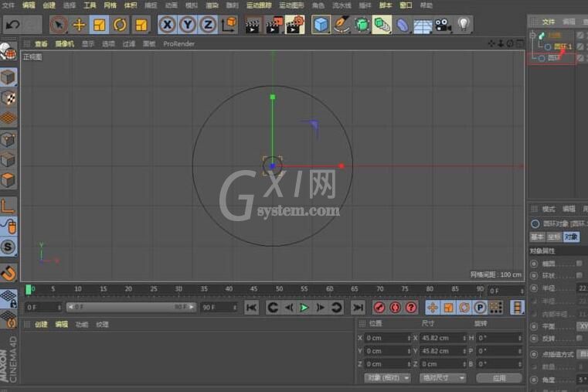The width and height of the screenshot is (588, 392).
Task: Select the 圆环.1 object in Object Manager
Action: point(563,46)
